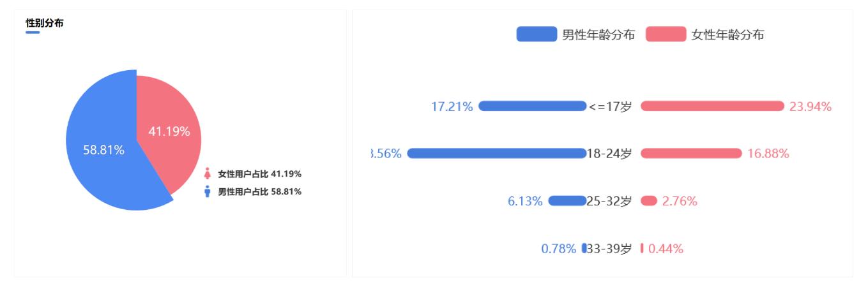Viewport: 868px width, 287px height.
Task: Click the male 33-39岁 bar showing 0.78%
Action: coord(584,248)
